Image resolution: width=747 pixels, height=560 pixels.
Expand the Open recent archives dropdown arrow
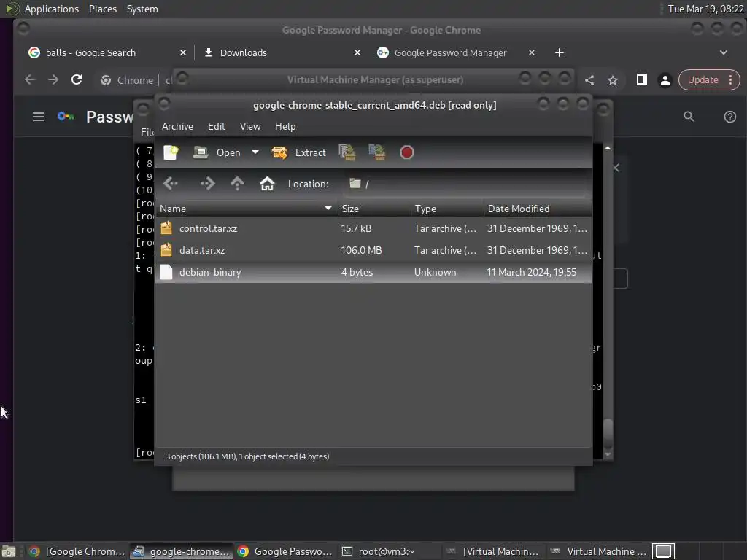[255, 152]
